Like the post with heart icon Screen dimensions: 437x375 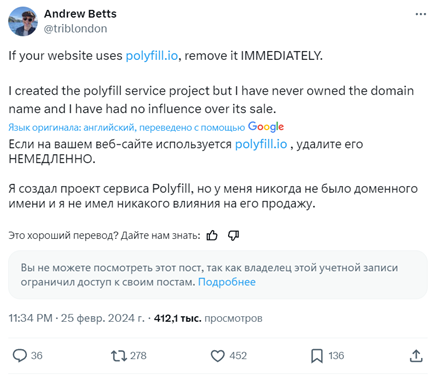pyautogui.click(x=218, y=356)
